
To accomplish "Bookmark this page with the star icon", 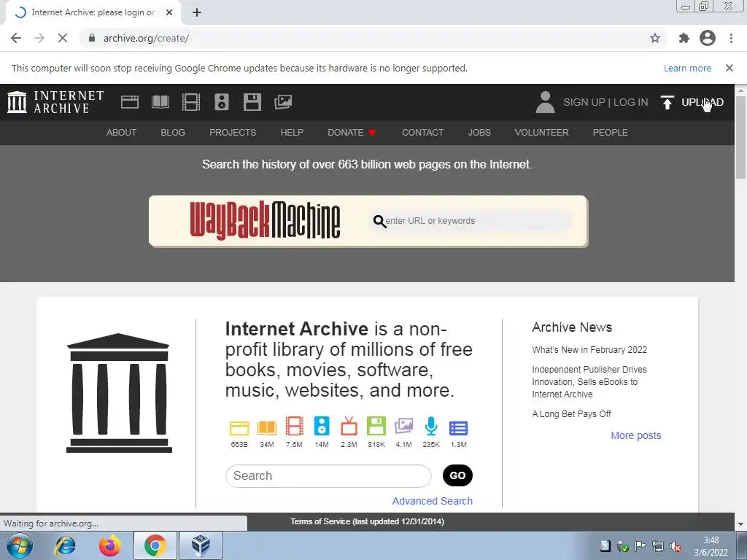I will [655, 38].
